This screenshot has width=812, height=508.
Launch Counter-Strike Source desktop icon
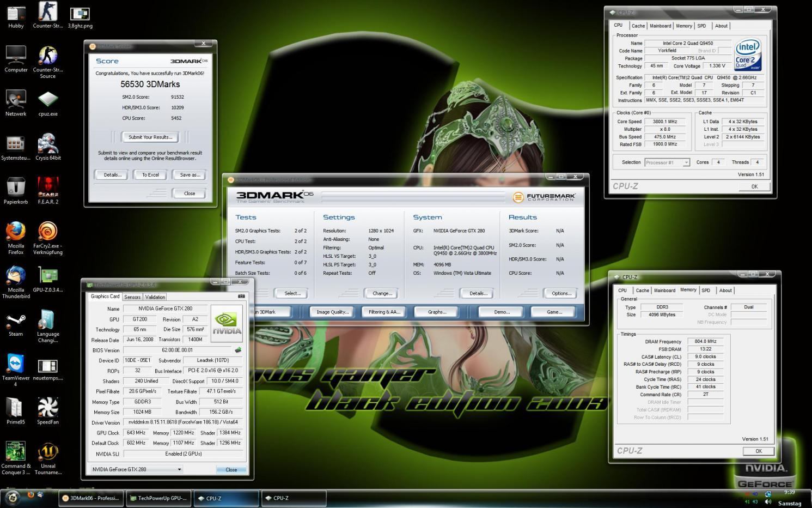[48, 62]
